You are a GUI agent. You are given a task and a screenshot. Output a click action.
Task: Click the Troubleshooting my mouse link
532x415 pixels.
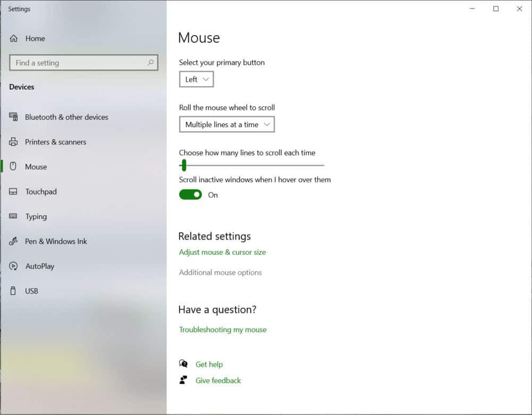222,329
